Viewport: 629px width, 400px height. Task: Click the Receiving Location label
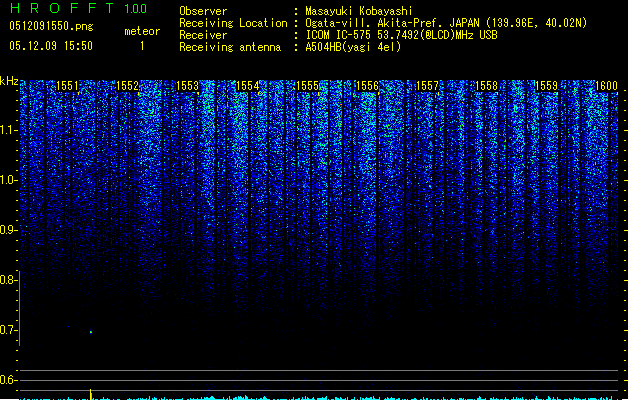click(233, 23)
